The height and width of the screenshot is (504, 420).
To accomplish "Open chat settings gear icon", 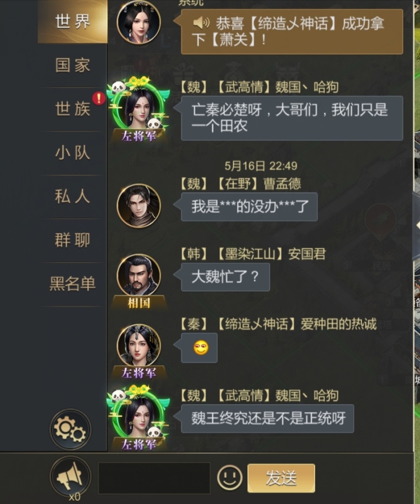I will (70, 429).
